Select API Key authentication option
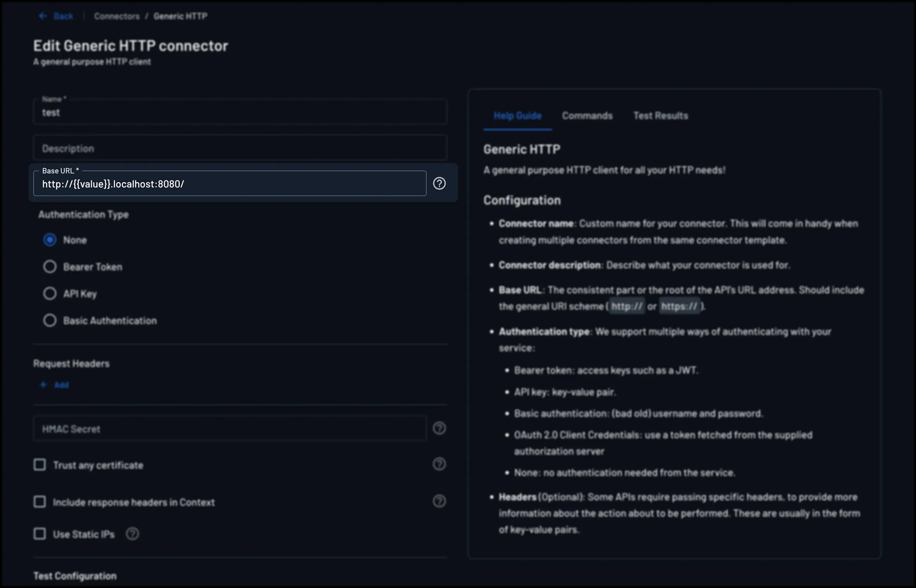The image size is (916, 588). pyautogui.click(x=50, y=293)
